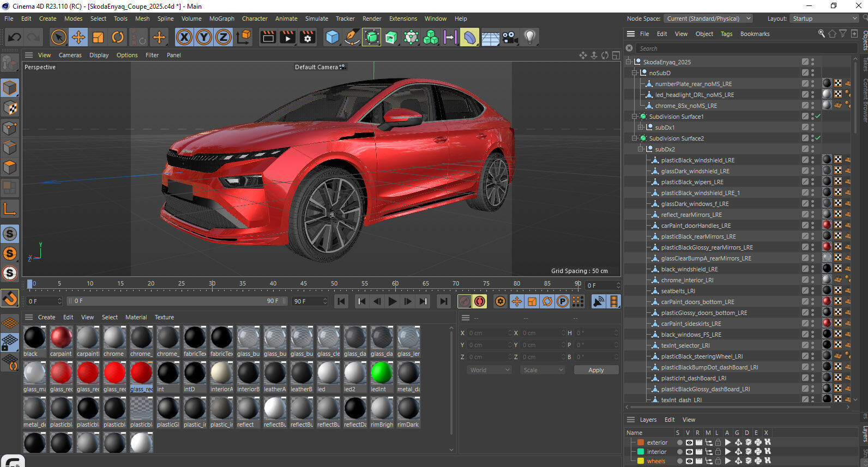Activate the Scale tool
Viewport: 868px width, 467px height.
pyautogui.click(x=98, y=37)
